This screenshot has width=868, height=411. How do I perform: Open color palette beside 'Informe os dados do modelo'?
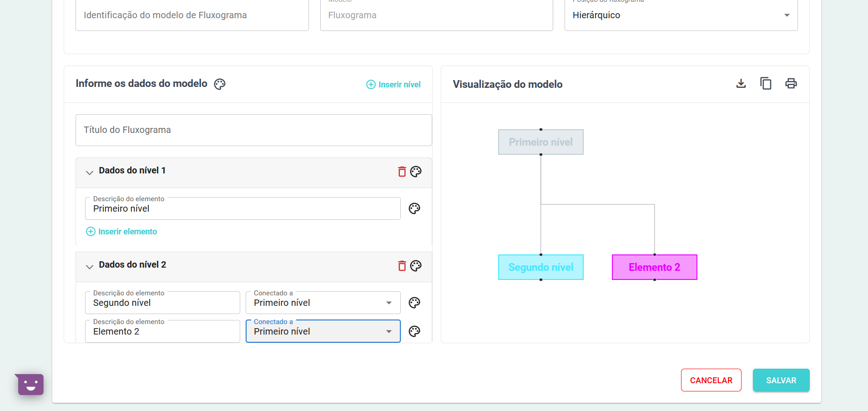(x=220, y=84)
